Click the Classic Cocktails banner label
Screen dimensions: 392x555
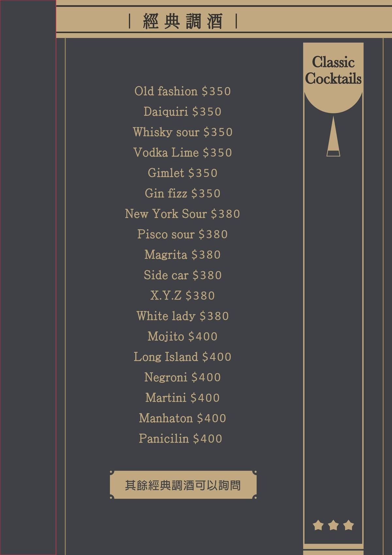pos(333,70)
